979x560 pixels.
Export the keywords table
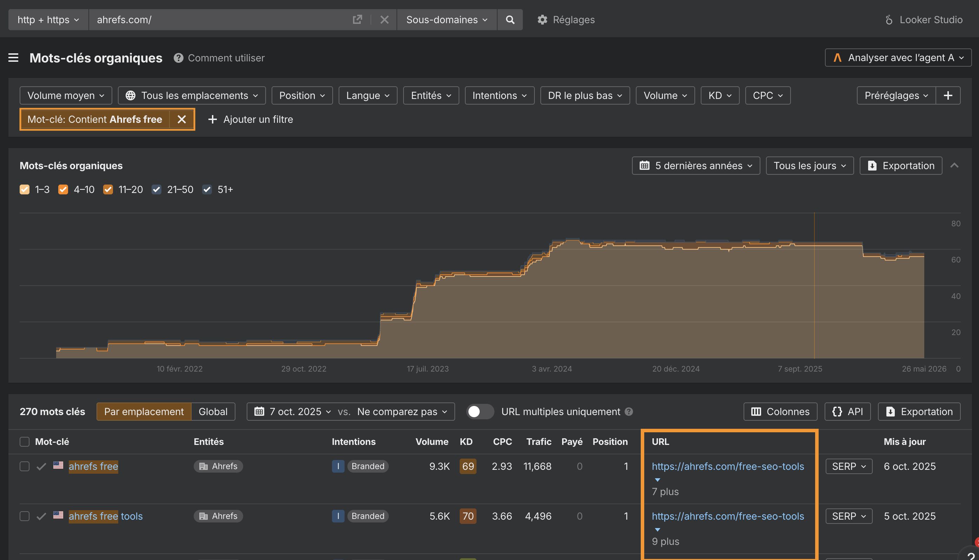pyautogui.click(x=919, y=412)
